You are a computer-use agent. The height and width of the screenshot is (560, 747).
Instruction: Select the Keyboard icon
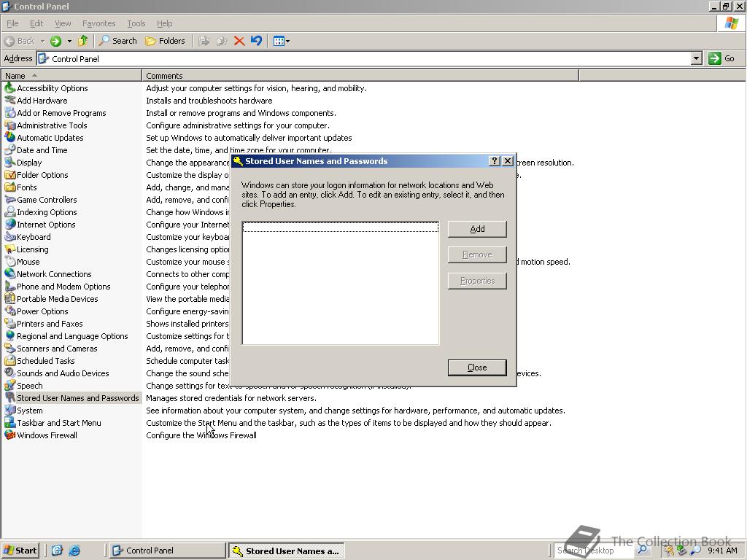click(x=10, y=237)
